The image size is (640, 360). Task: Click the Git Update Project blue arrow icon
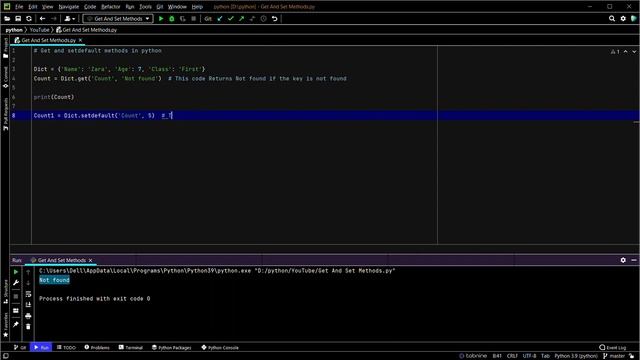220,19
